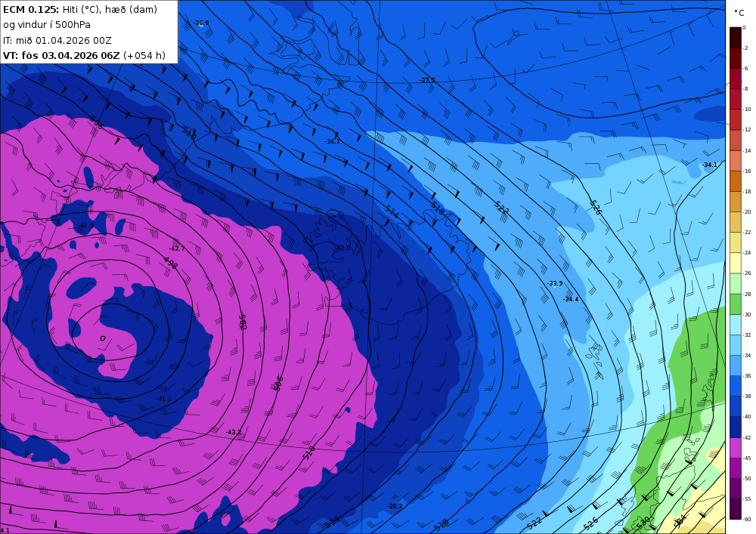Click the "ECM 0.125: Hiti (°C), hæð (dam)" title line
The height and width of the screenshot is (534, 756).
80,9
